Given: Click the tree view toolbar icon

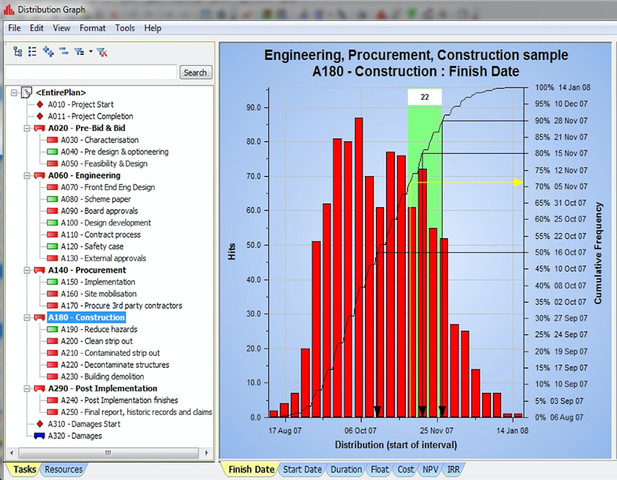Looking at the screenshot, I should 18,52.
